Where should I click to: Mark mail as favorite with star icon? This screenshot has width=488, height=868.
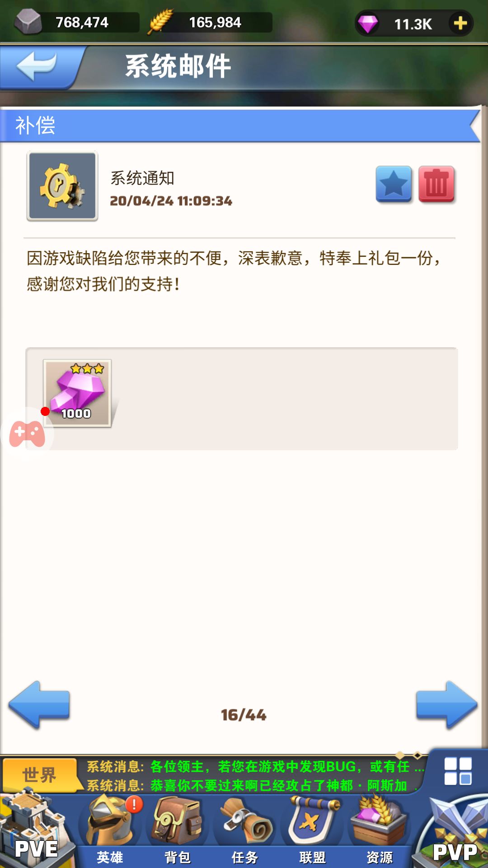point(394,184)
